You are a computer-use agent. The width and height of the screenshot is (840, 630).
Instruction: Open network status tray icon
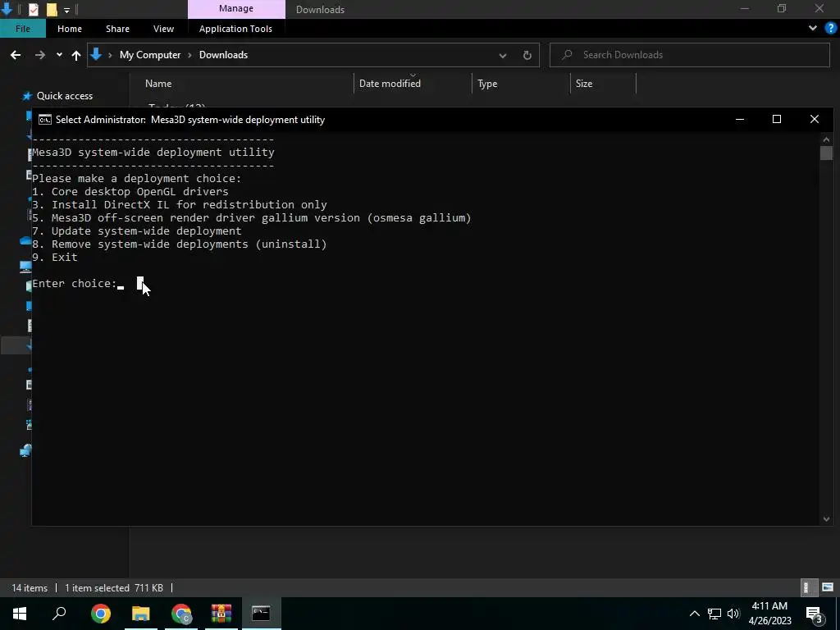pyautogui.click(x=714, y=614)
